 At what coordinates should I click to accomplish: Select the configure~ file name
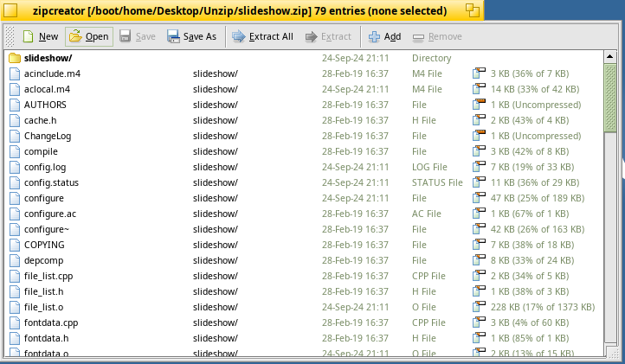click(47, 229)
